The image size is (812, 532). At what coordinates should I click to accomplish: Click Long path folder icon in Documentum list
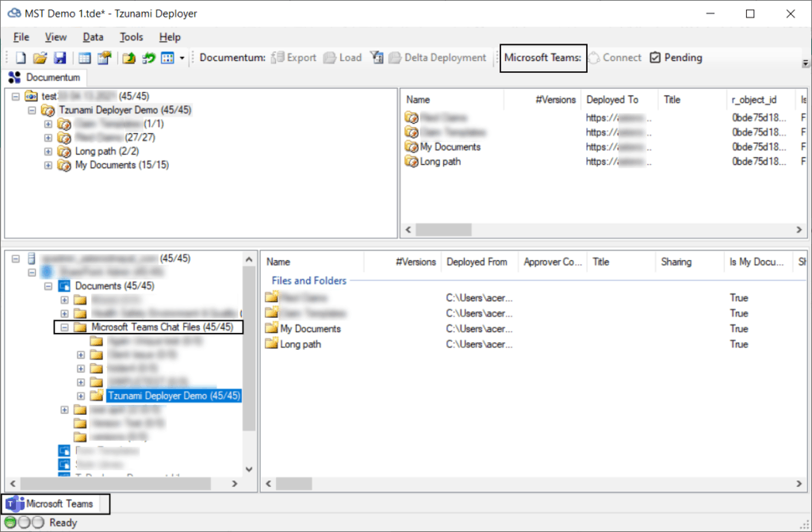(412, 162)
